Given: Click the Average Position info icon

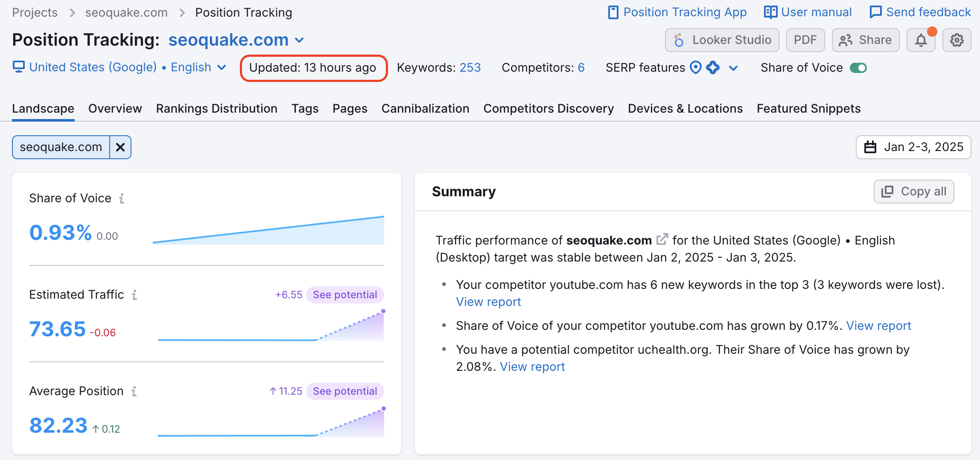Looking at the screenshot, I should coord(134,391).
